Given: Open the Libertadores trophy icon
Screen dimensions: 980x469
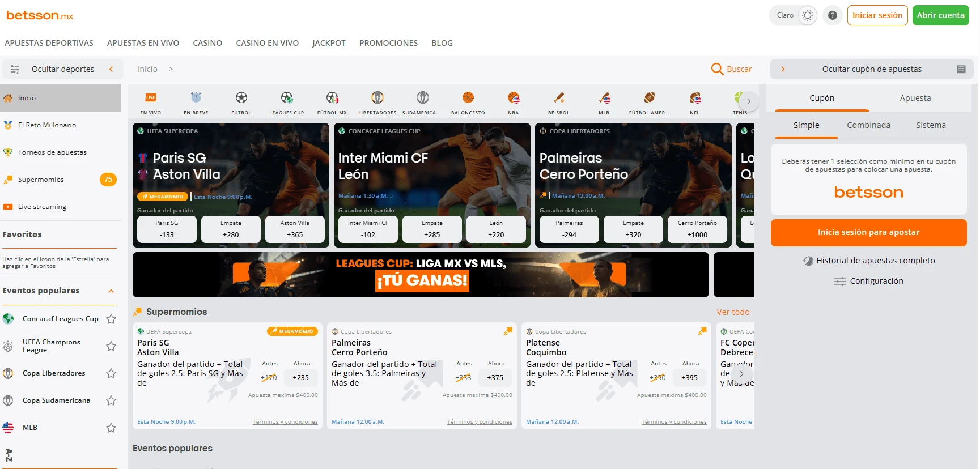Looking at the screenshot, I should [377, 98].
